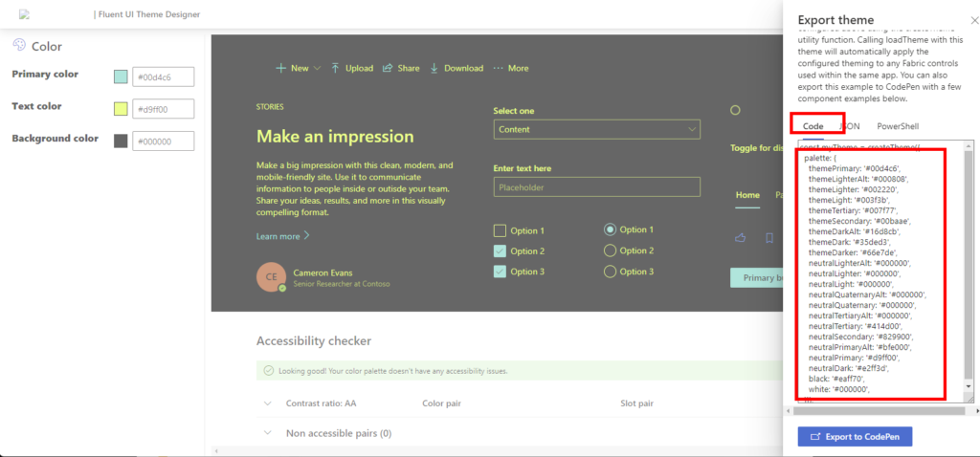Click the Upload command

[x=352, y=68]
